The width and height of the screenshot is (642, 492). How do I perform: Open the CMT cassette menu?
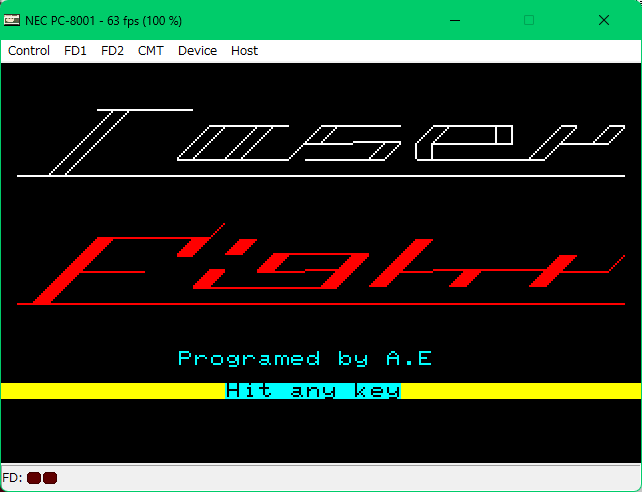click(151, 51)
